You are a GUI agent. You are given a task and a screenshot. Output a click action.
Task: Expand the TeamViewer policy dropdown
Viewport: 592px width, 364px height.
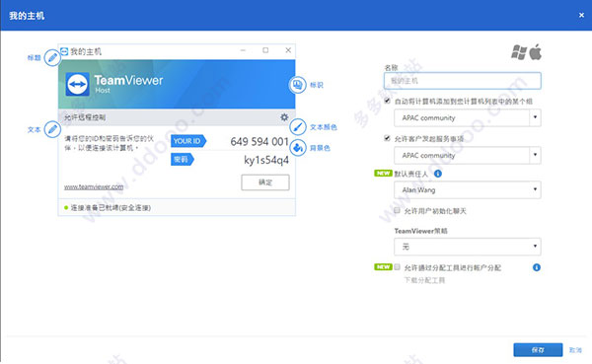tap(468, 247)
